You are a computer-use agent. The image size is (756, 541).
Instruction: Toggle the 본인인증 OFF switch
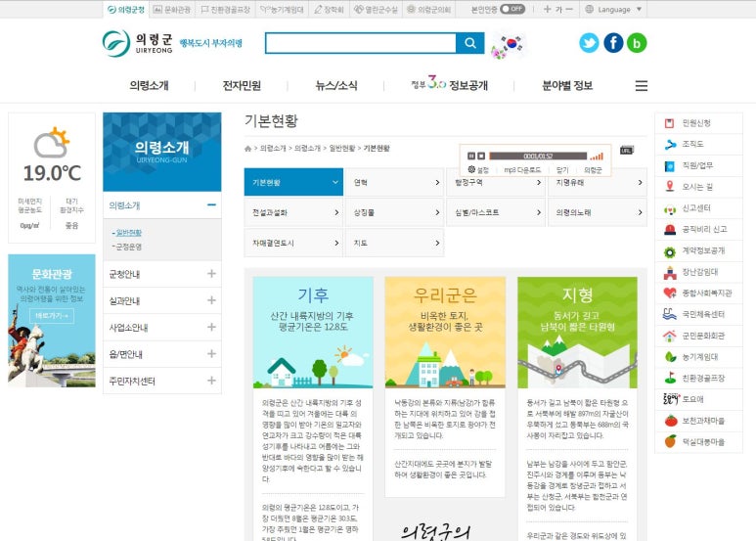pyautogui.click(x=512, y=9)
